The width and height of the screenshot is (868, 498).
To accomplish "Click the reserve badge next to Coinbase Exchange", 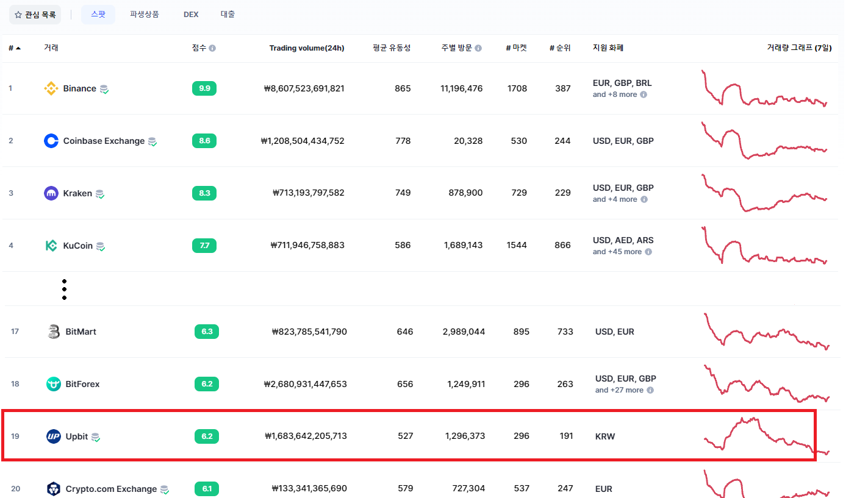I will click(x=152, y=142).
